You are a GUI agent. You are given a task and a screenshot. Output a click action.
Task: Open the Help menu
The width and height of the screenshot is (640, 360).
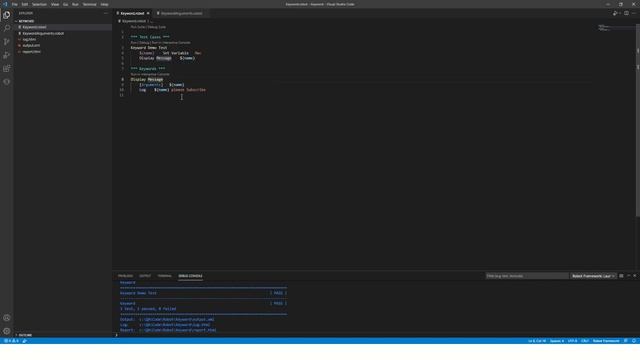coord(104,4)
